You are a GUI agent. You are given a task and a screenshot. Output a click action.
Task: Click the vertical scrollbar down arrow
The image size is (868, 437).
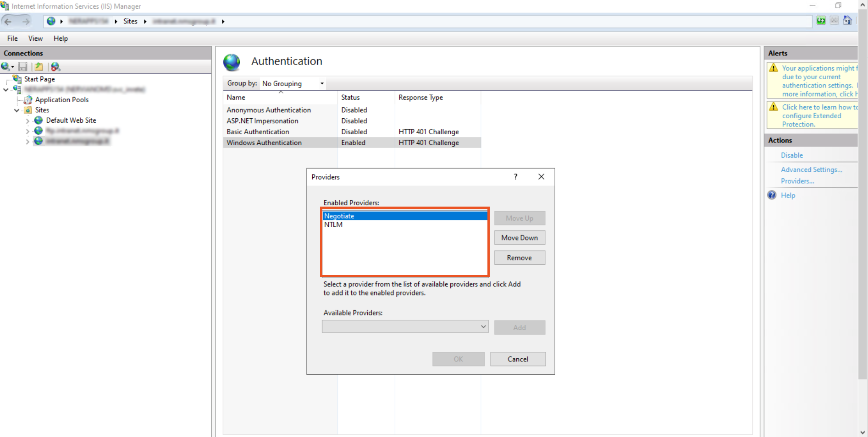point(863,432)
